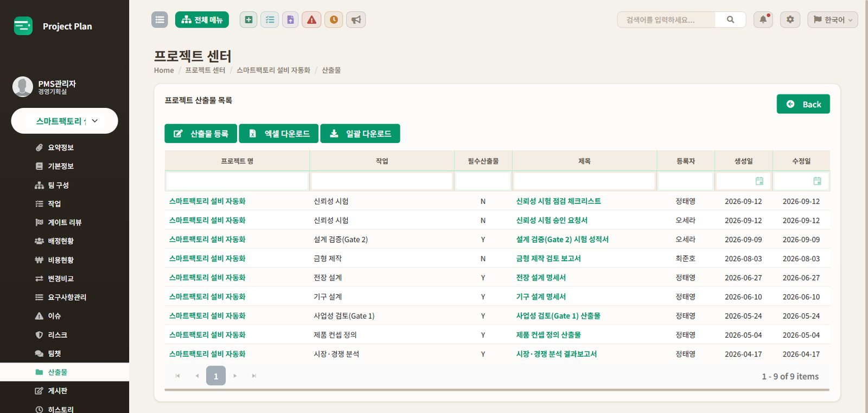Click the green plus add icon
868x413 pixels.
pos(248,20)
